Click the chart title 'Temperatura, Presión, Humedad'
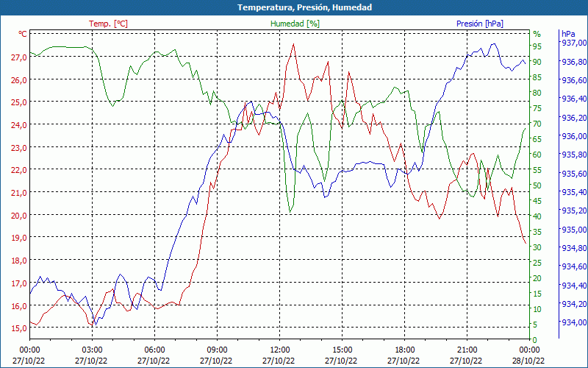Image resolution: width=588 pixels, height=368 pixels. point(304,7)
